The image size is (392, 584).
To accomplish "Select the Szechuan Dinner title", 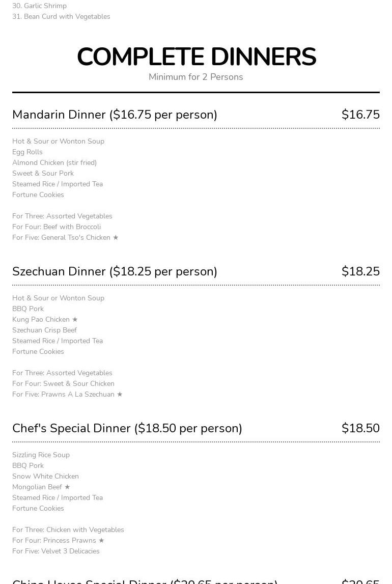I will click(x=115, y=271).
